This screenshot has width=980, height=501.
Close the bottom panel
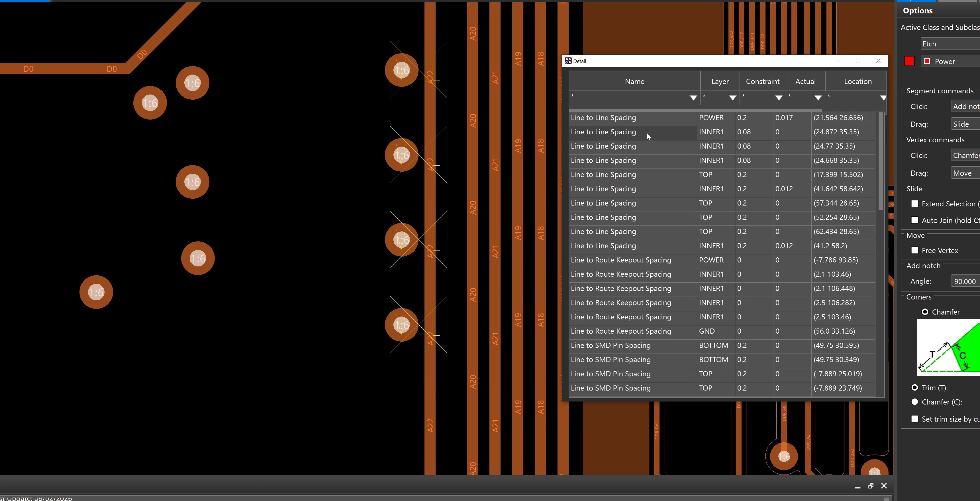884,486
